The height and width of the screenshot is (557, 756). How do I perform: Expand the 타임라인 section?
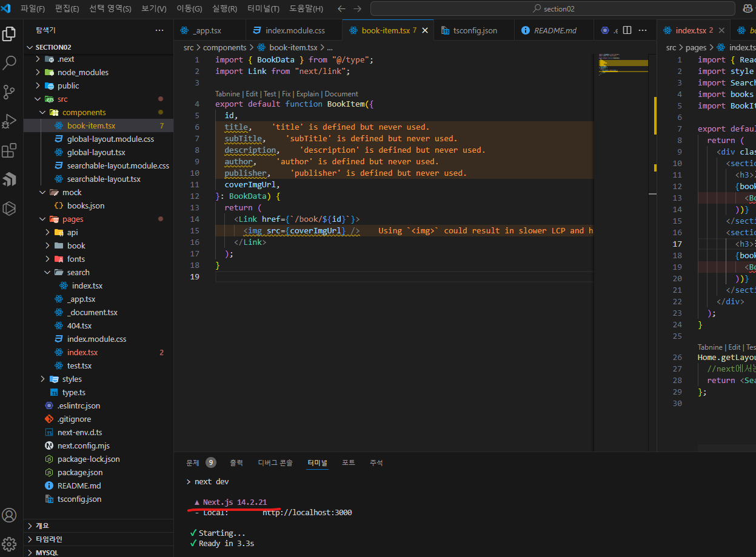click(x=30, y=539)
